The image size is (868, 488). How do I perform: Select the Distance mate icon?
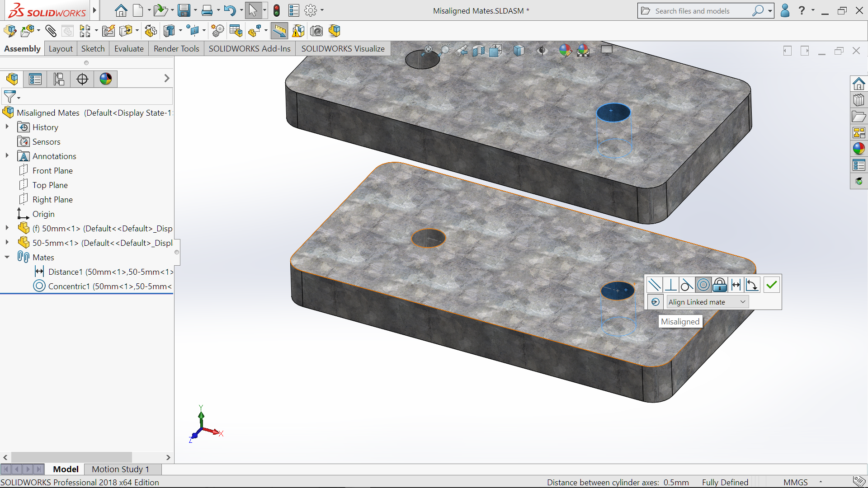click(x=736, y=285)
